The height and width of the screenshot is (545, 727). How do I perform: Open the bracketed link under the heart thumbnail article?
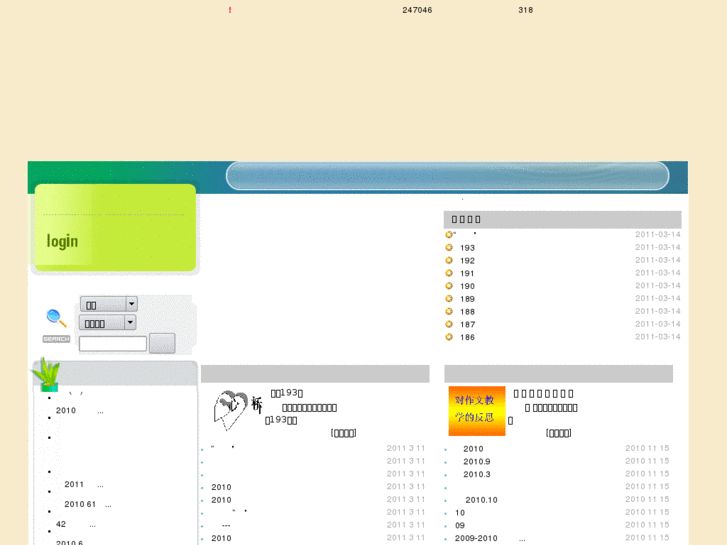tap(344, 433)
